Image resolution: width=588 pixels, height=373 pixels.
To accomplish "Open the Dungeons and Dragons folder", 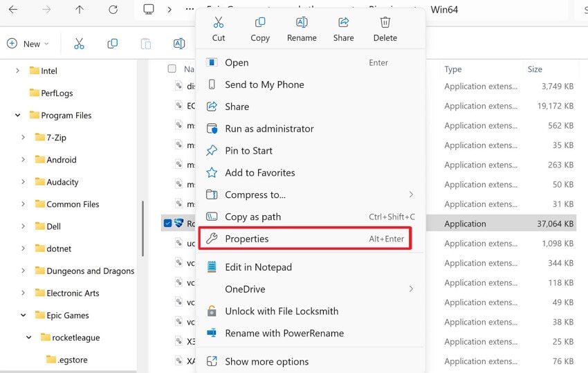I will click(84, 271).
